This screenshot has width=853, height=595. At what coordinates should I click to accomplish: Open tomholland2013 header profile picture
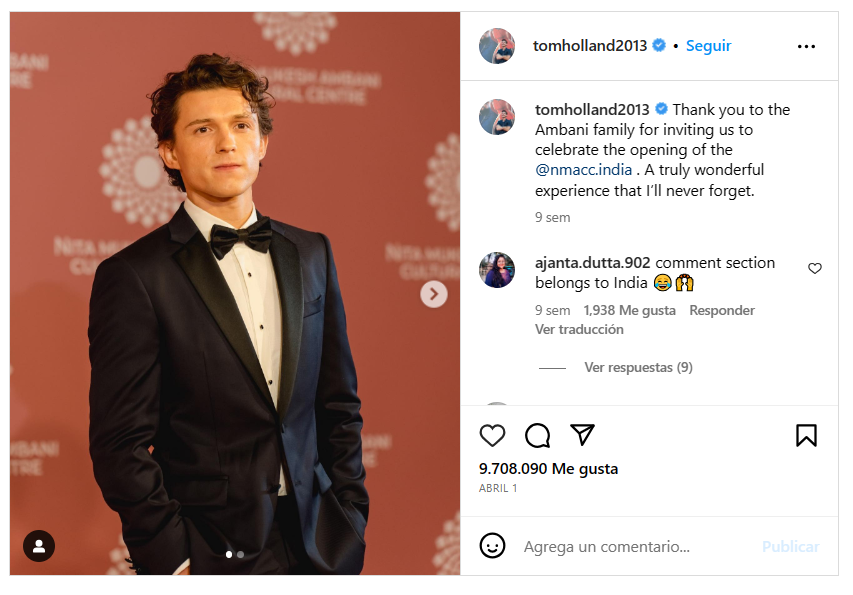(x=497, y=46)
